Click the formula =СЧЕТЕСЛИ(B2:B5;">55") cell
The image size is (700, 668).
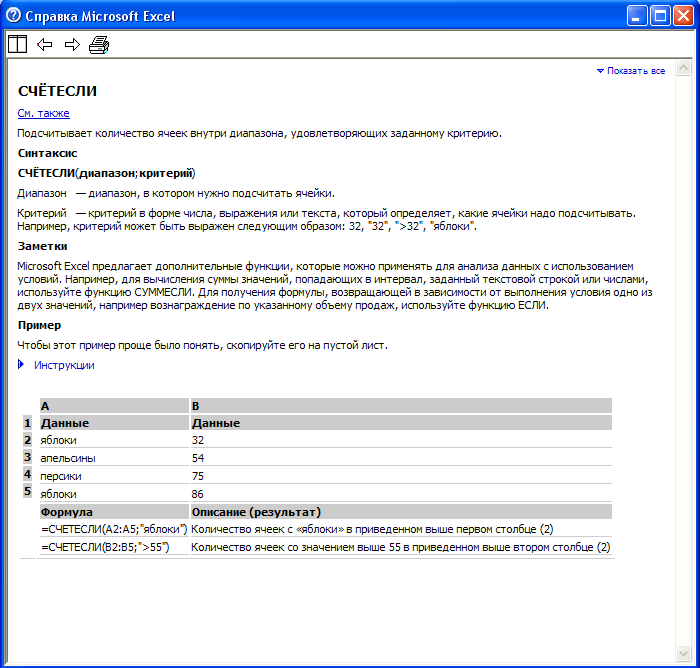(105, 547)
